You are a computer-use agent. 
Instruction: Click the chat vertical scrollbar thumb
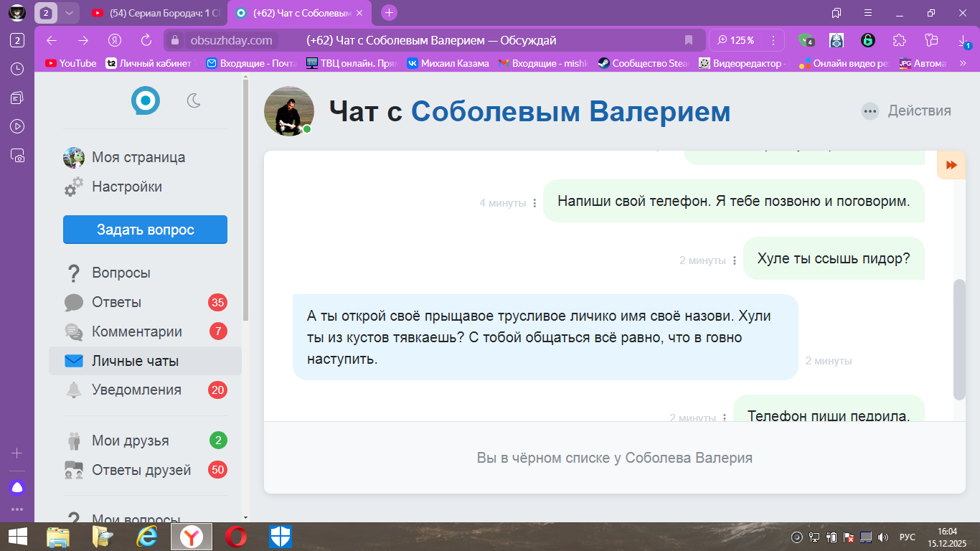(959, 339)
